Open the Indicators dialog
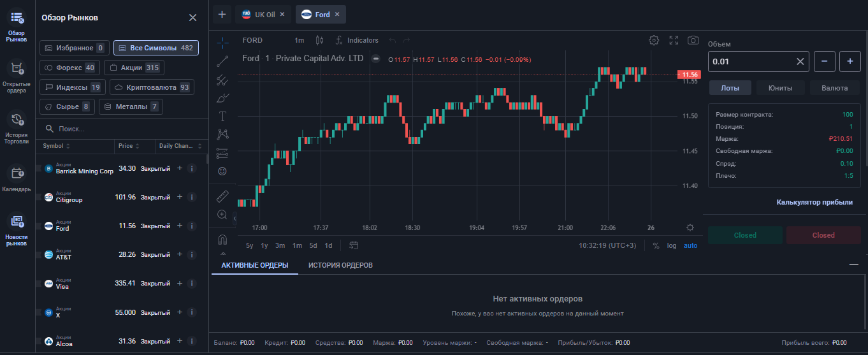868x355 pixels. (x=356, y=40)
